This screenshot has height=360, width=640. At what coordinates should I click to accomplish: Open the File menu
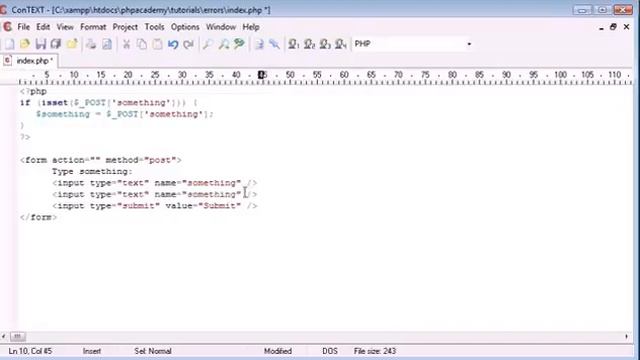[24, 27]
